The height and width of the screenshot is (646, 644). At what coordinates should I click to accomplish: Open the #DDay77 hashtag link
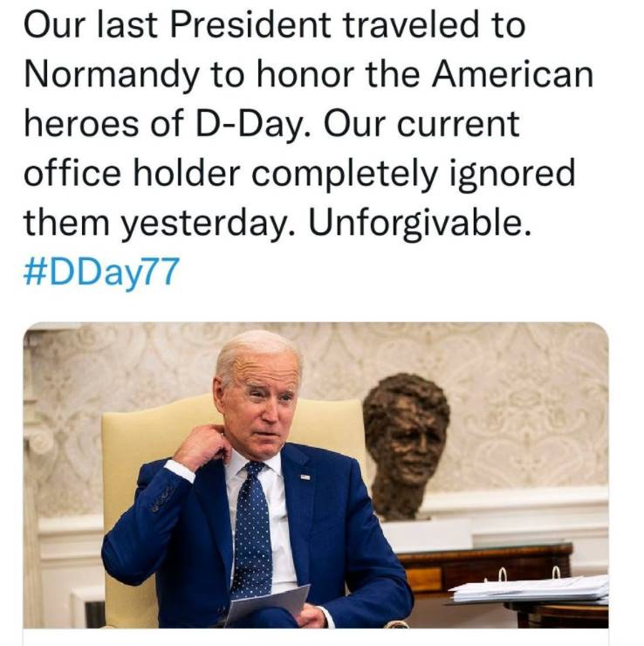(101, 271)
